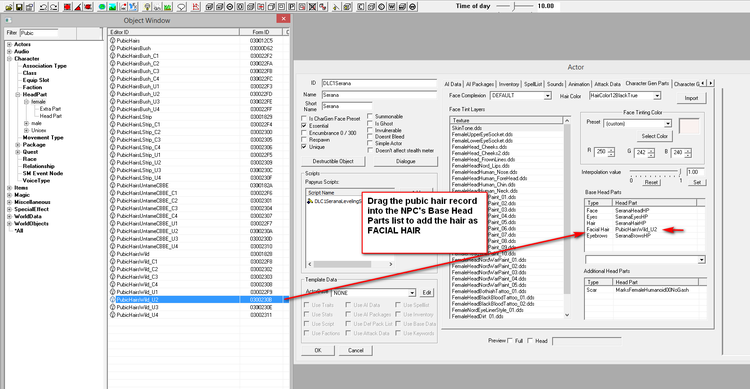Click the script icon beside DLC1SeranaLeveling

point(310,201)
